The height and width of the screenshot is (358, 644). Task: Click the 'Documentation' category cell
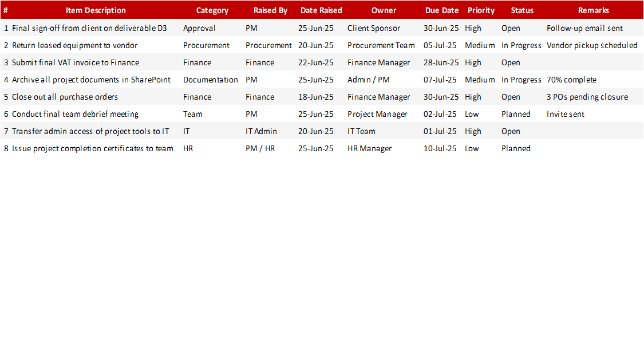click(x=210, y=80)
